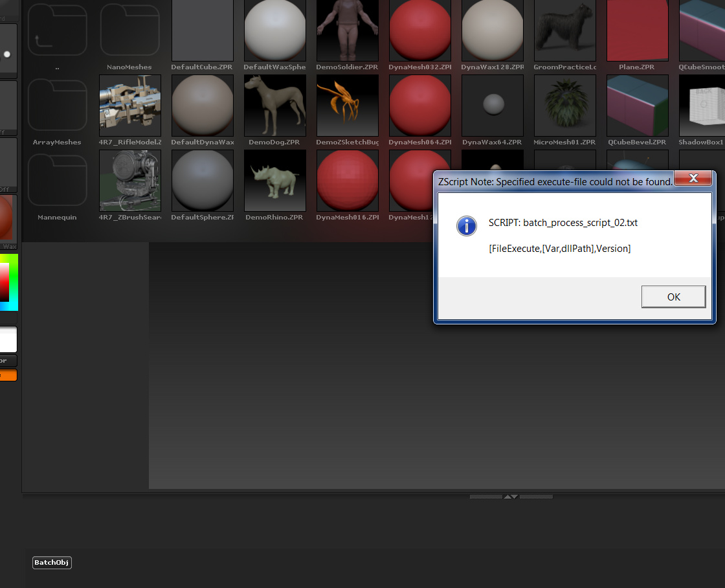725x588 pixels.
Task: Select the DemoZSketchBug project
Action: coord(347,106)
